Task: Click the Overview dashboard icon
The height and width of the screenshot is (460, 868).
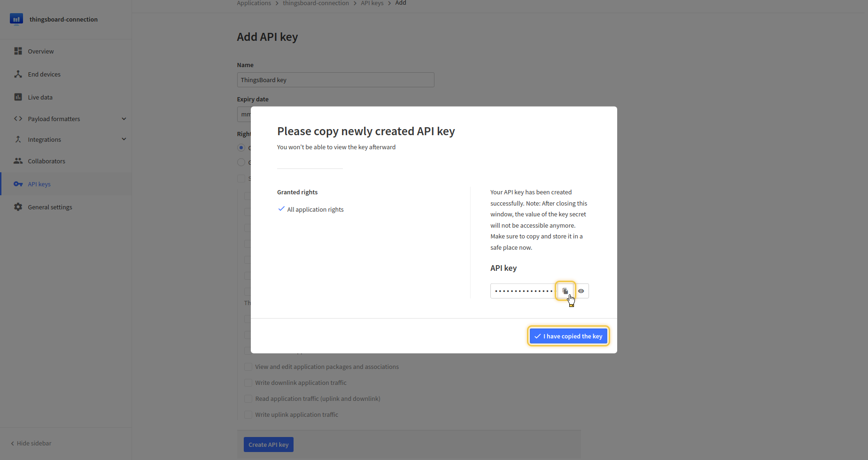Action: click(x=18, y=51)
